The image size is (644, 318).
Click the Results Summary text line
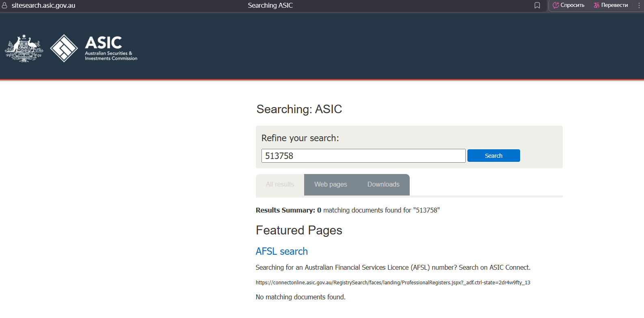pyautogui.click(x=348, y=210)
